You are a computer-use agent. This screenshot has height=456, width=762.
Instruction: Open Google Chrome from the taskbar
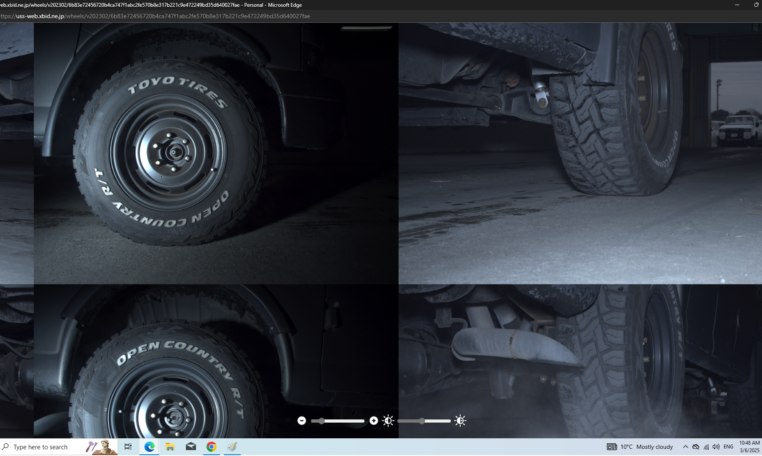click(x=211, y=447)
